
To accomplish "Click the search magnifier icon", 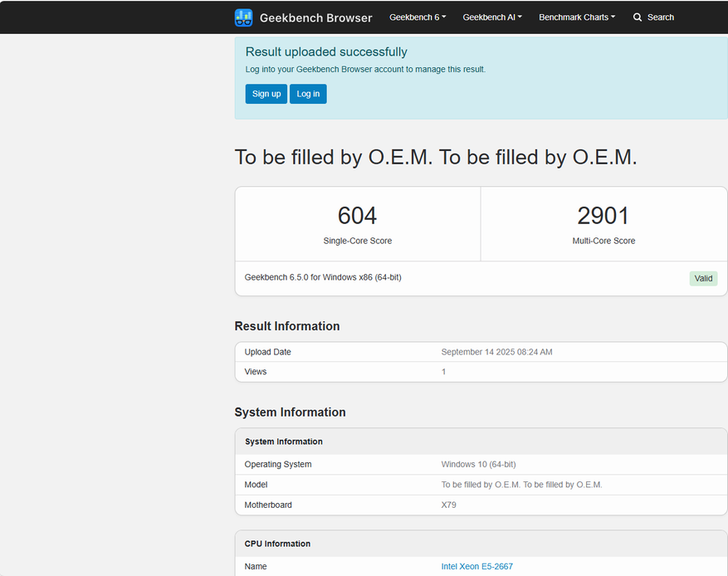I will 638,17.
